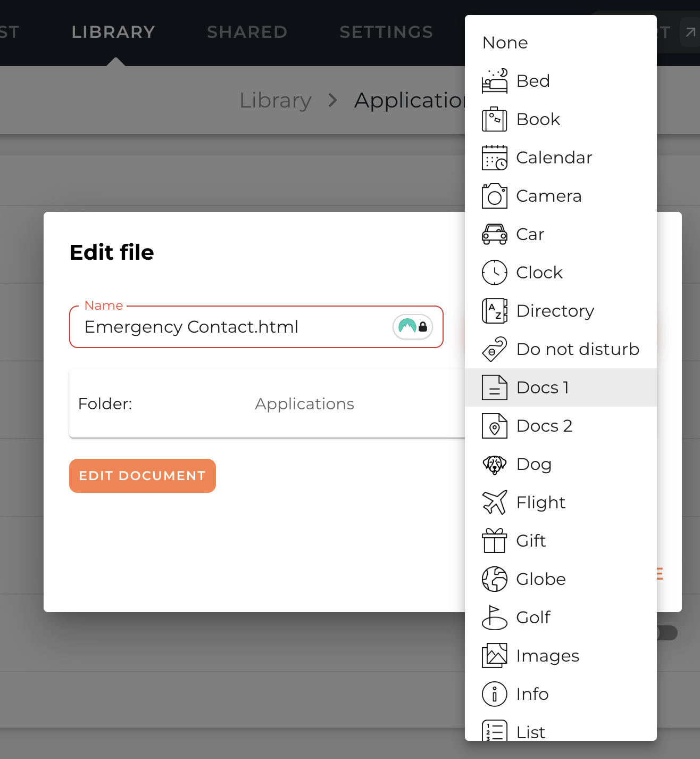Pick the Gift icon option
The image size is (700, 759).
click(531, 541)
